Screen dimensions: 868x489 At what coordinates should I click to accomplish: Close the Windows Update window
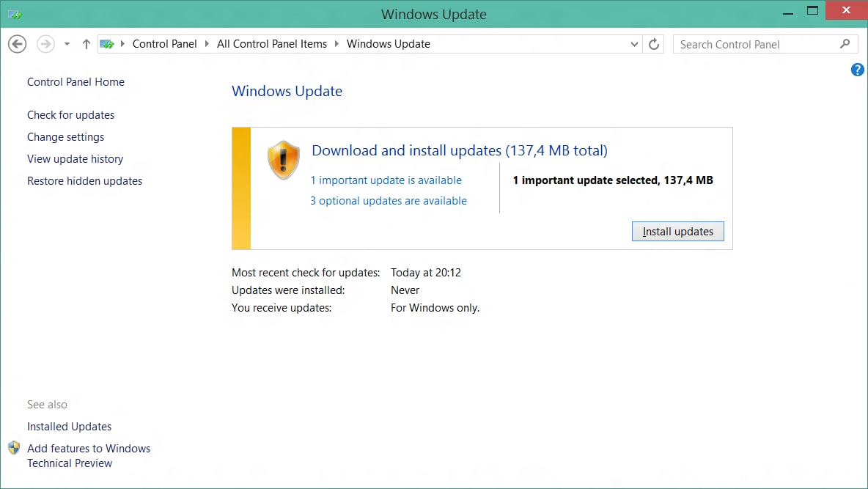point(846,10)
